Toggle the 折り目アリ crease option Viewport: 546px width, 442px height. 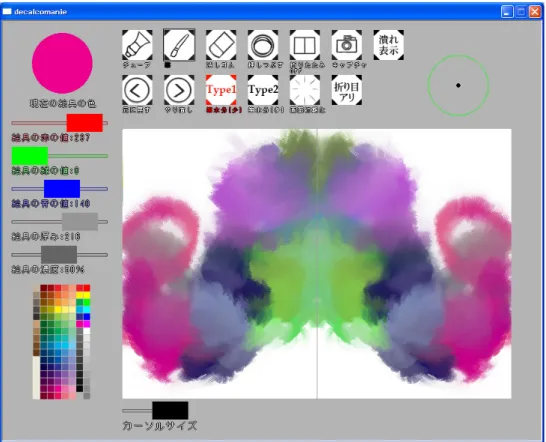pos(346,90)
